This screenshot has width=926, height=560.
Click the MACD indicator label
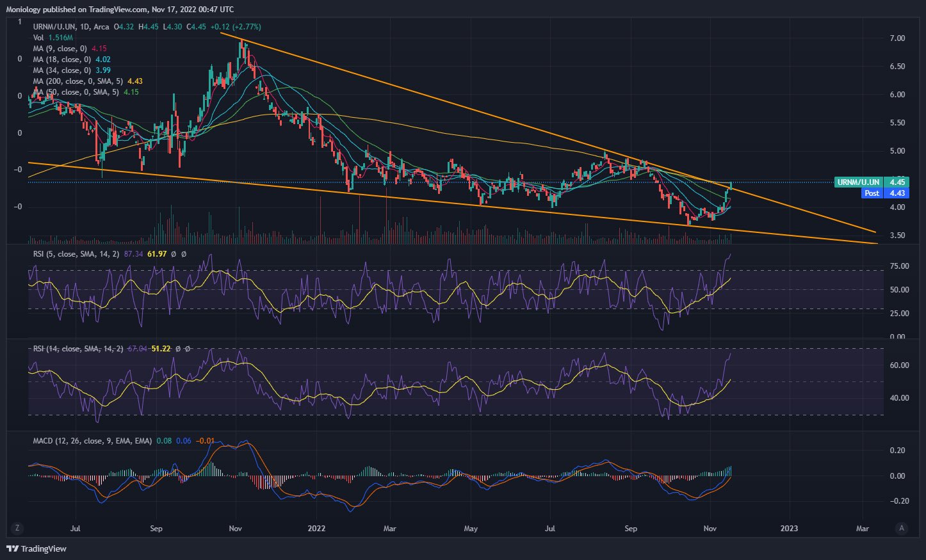click(92, 441)
